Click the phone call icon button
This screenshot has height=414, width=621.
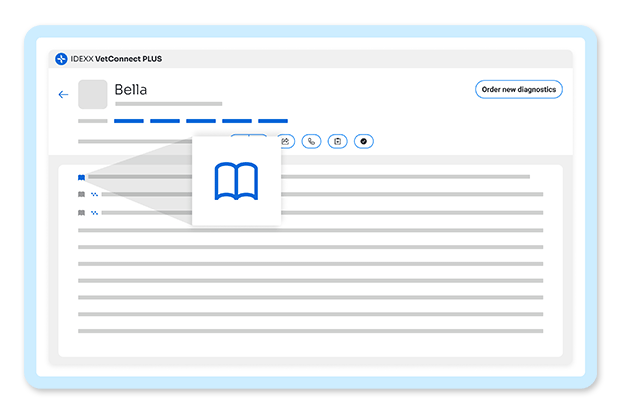tap(311, 141)
